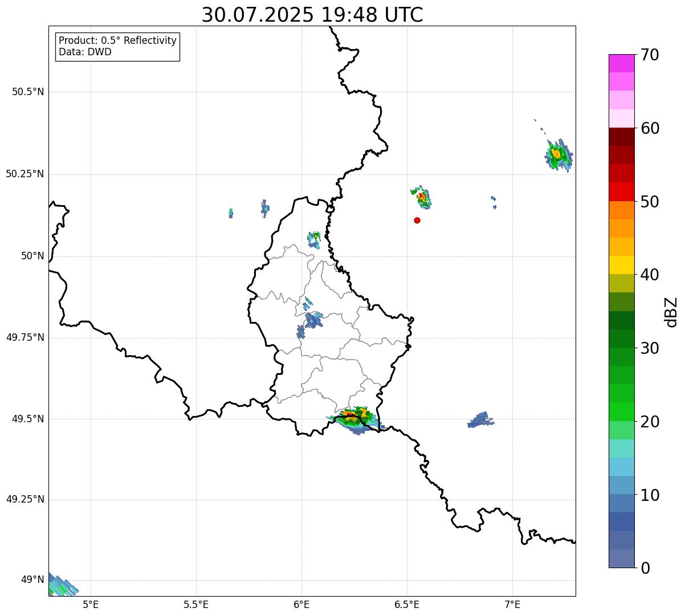
Task: Click the red location marker dot
Action: pos(417,220)
